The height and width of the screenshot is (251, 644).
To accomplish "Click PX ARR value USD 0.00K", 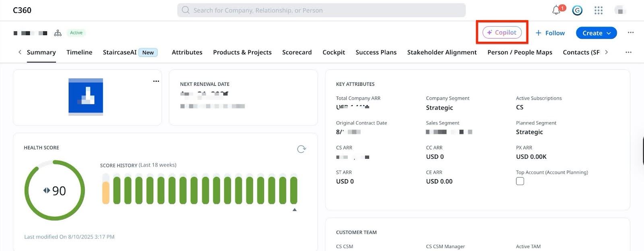I will pyautogui.click(x=531, y=157).
